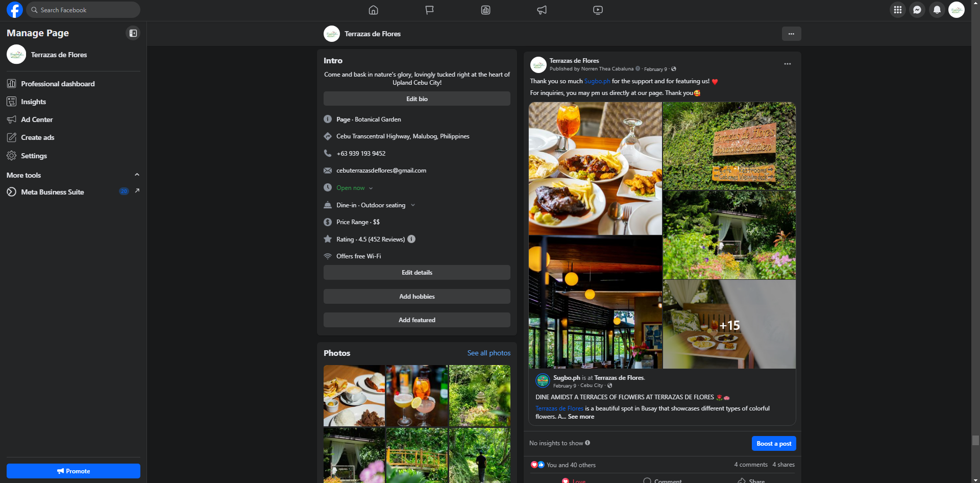Click the page address info row icon
The width and height of the screenshot is (980, 483).
click(x=328, y=136)
